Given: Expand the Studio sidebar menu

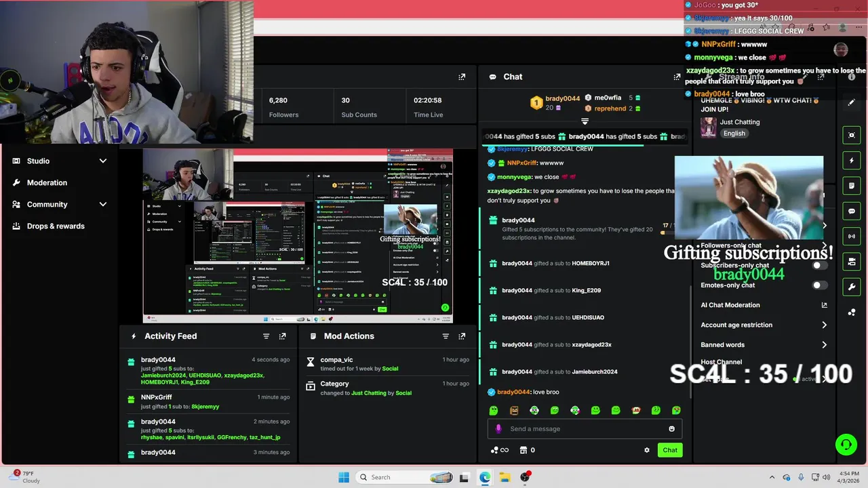Looking at the screenshot, I should (x=103, y=161).
